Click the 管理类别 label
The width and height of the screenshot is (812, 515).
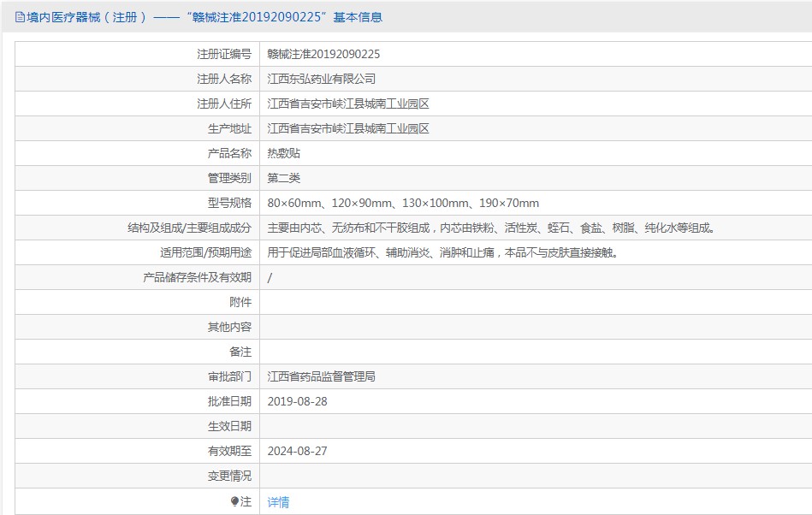(x=229, y=178)
